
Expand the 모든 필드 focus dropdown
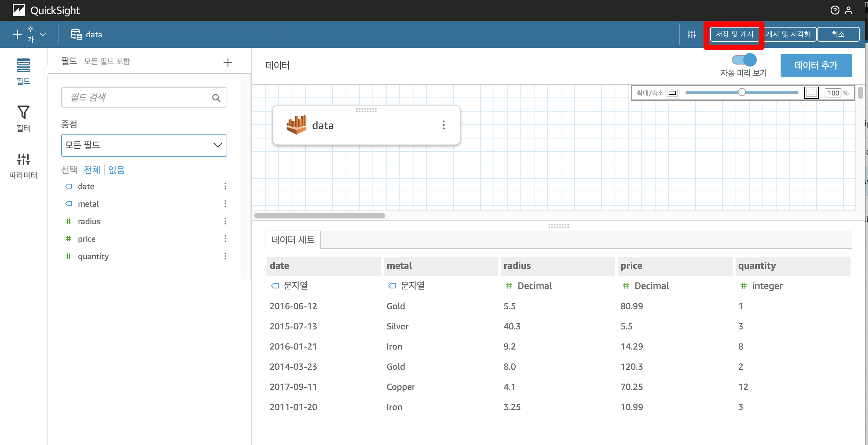[x=144, y=145]
